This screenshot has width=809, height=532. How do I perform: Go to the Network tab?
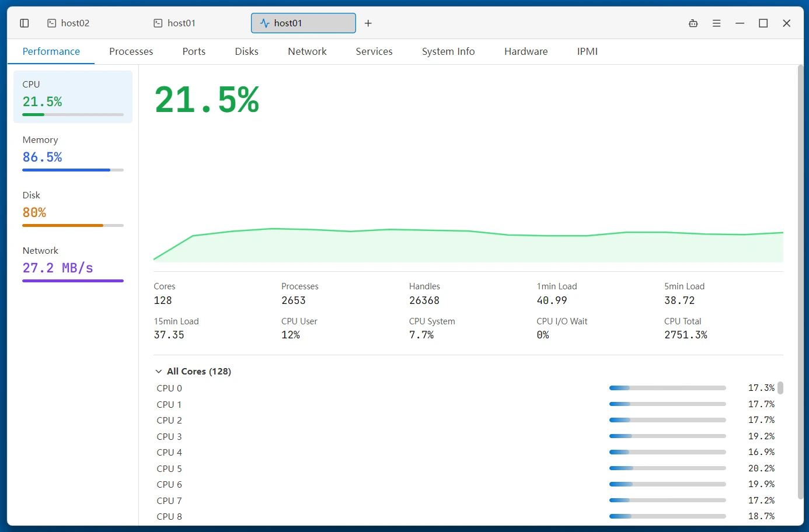(x=307, y=51)
